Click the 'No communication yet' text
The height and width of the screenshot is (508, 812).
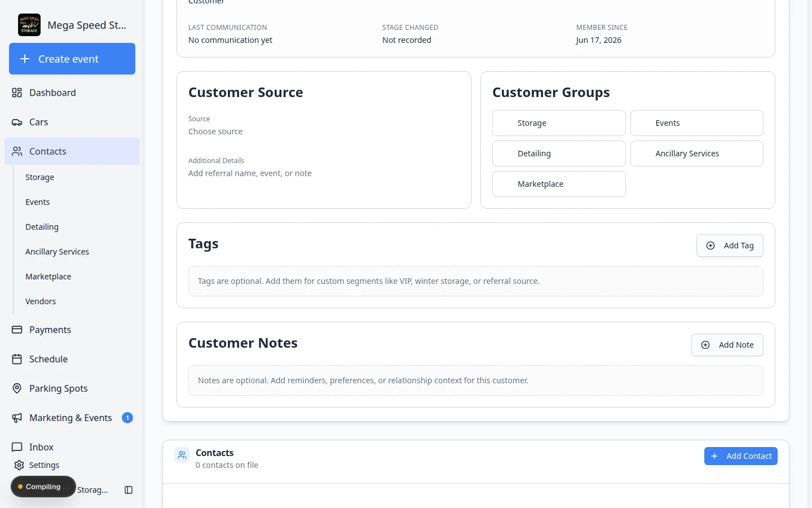(x=230, y=40)
